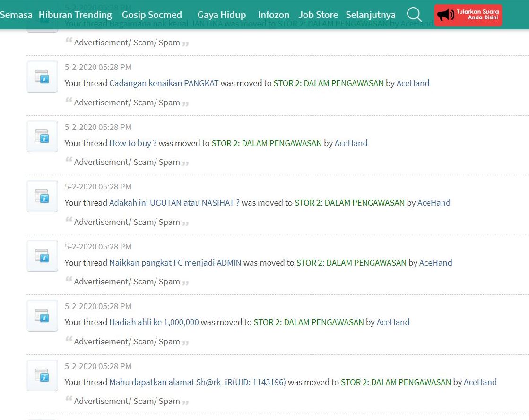Click notification icon beside Adakah ini UGUTAN notice

(x=42, y=196)
